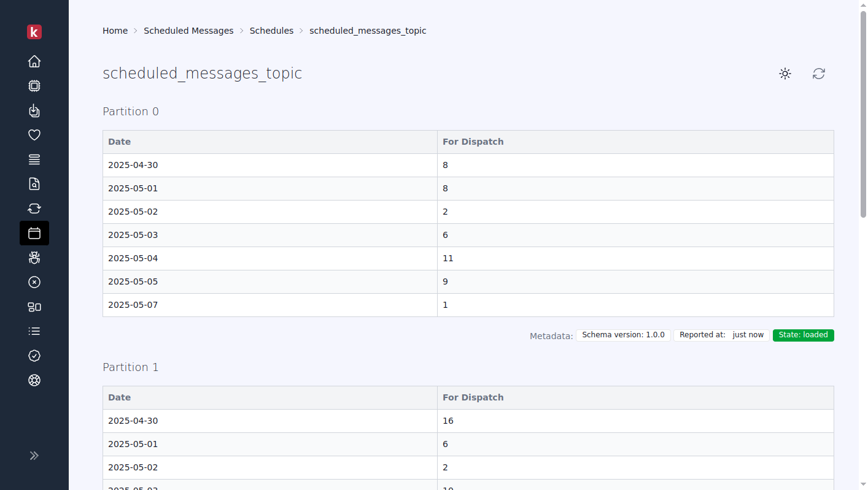868x490 pixels.
Task: Click the circled-x sidebar icon
Action: click(x=34, y=282)
